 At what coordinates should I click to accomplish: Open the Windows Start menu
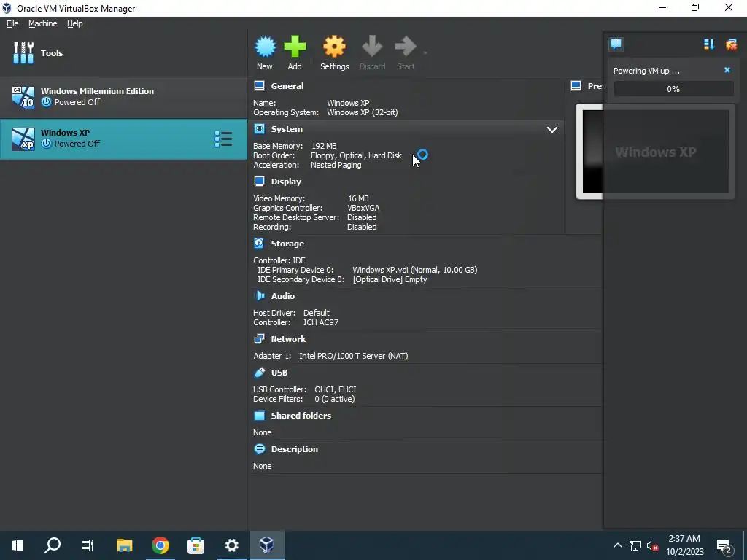tap(18, 545)
